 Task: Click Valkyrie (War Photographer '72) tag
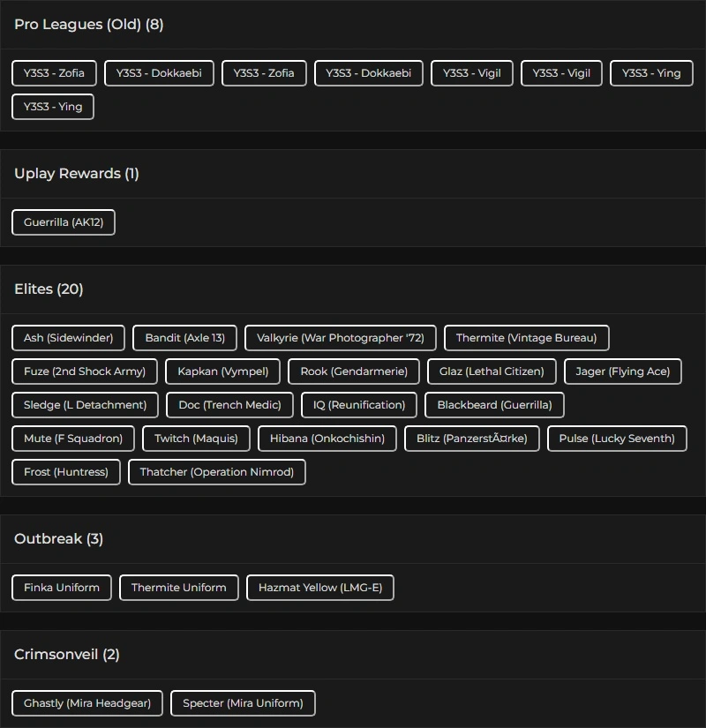click(x=341, y=338)
